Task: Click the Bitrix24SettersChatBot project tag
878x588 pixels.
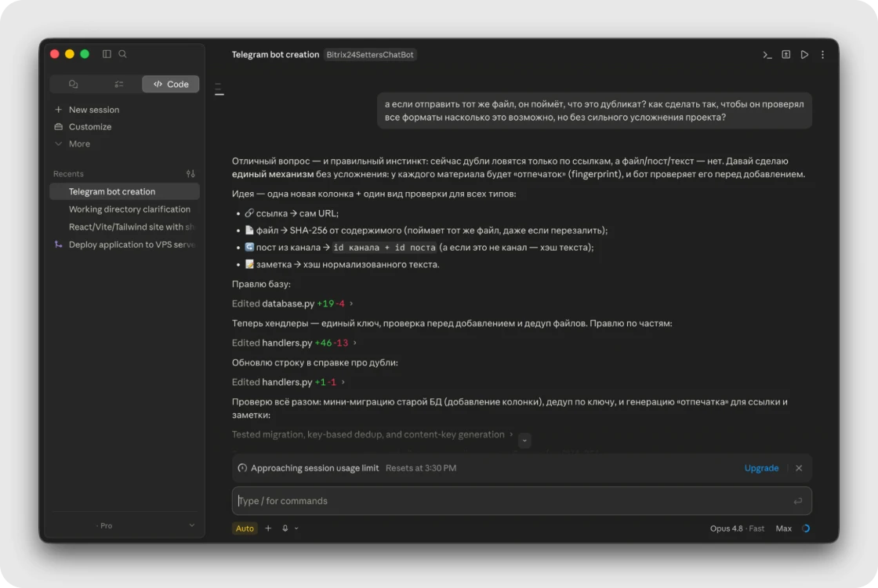Action: pyautogui.click(x=369, y=54)
